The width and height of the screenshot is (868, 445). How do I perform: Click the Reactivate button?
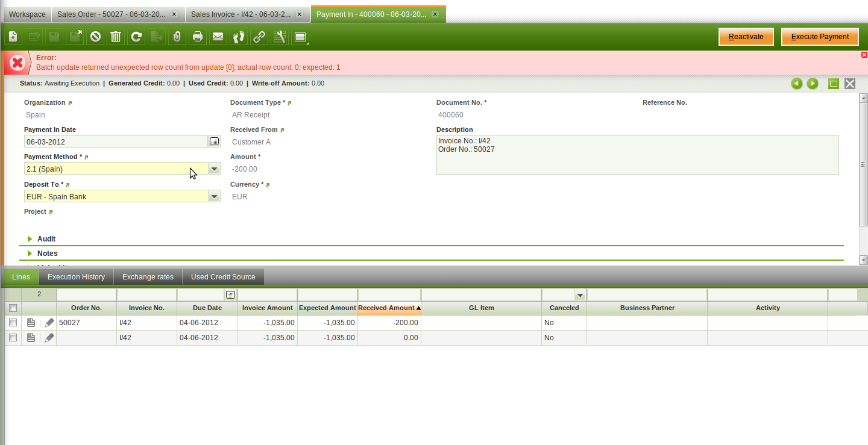point(746,37)
